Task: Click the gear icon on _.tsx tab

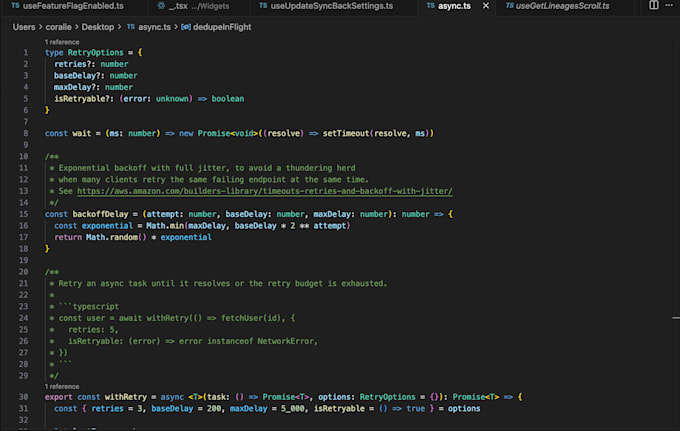Action: [161, 6]
